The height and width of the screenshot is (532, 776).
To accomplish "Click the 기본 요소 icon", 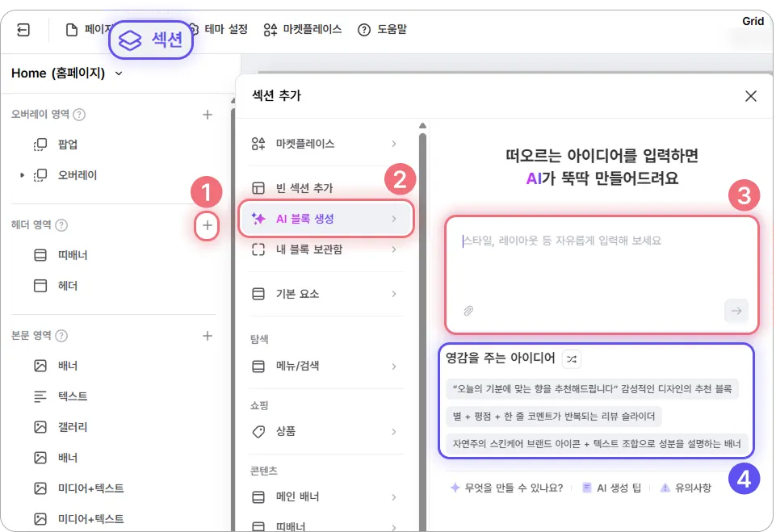I will pyautogui.click(x=258, y=294).
